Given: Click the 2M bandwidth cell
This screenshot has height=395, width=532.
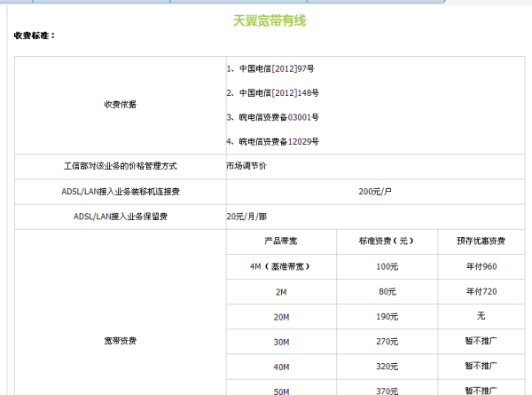Looking at the screenshot, I should point(281,292).
